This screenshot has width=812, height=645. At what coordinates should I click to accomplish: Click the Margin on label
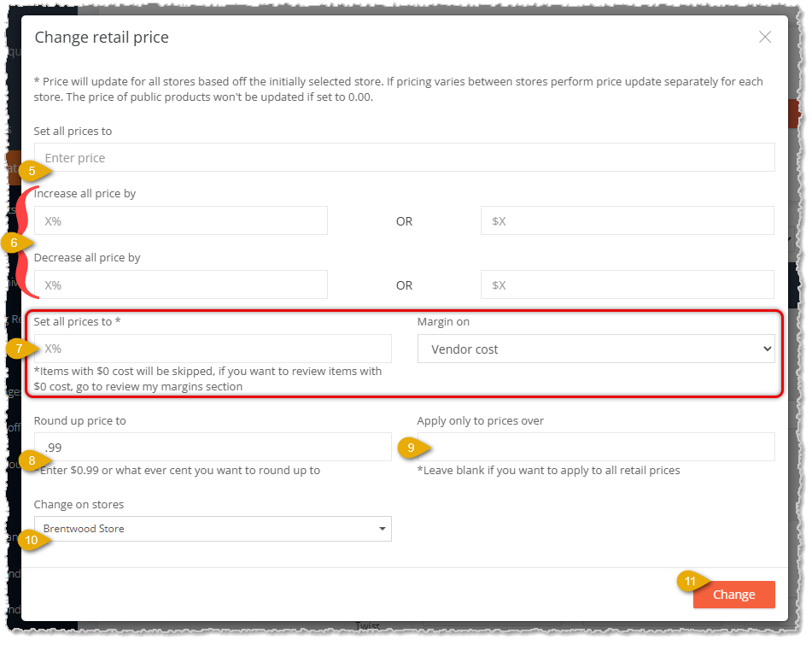[443, 322]
